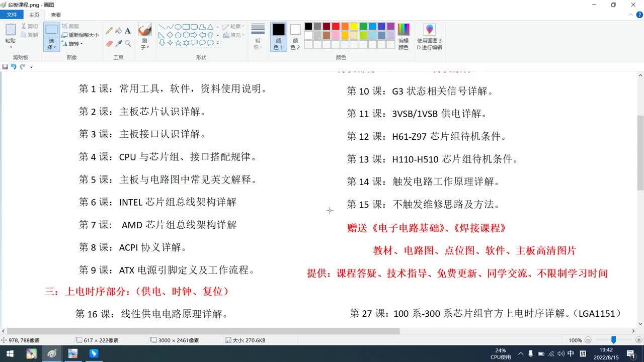Open the Rotate (旋转) dropdown
Viewport: 644px width, 362px height.
pos(72,44)
